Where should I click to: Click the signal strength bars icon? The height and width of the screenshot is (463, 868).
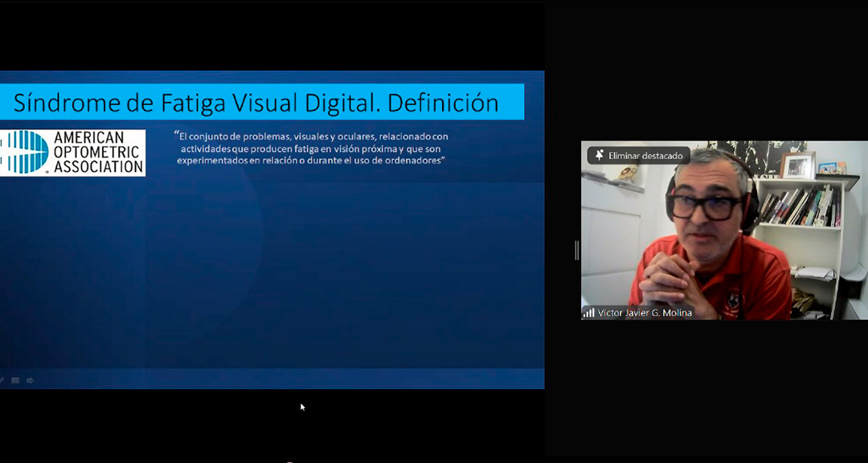(x=588, y=313)
